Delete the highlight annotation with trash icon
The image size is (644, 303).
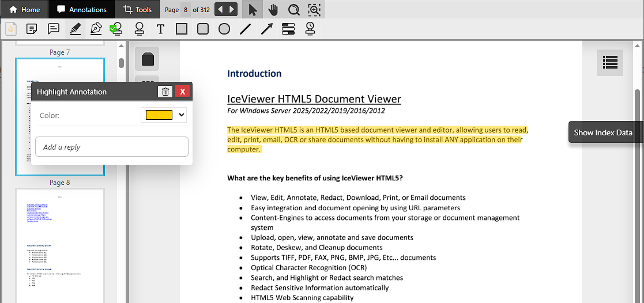(165, 92)
